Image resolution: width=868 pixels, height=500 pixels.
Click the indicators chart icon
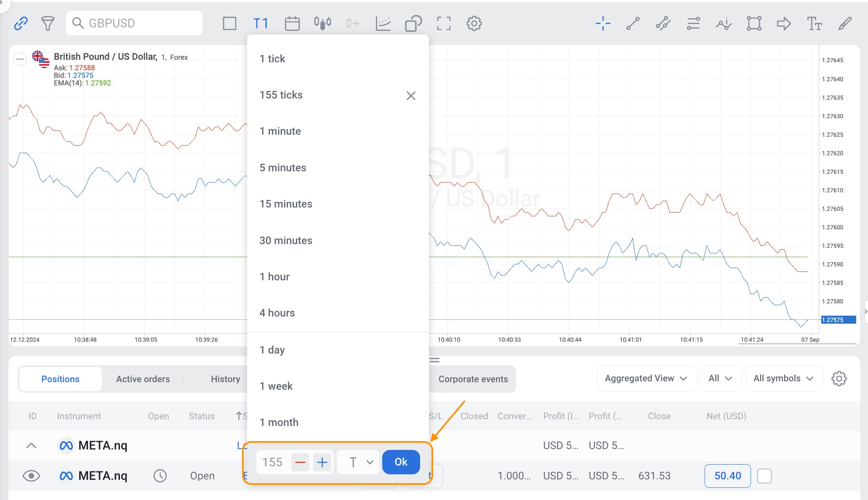tap(383, 23)
